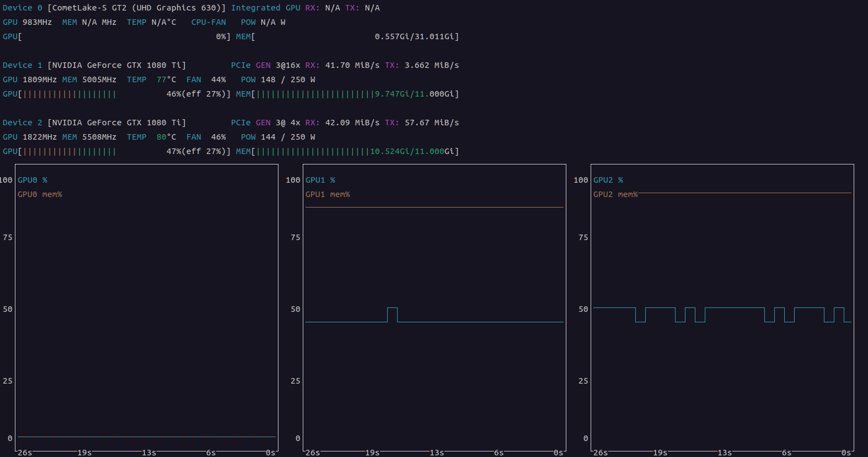Click the GPU2 mem% legend label
Viewport: 868px width, 457px height.
coord(615,194)
